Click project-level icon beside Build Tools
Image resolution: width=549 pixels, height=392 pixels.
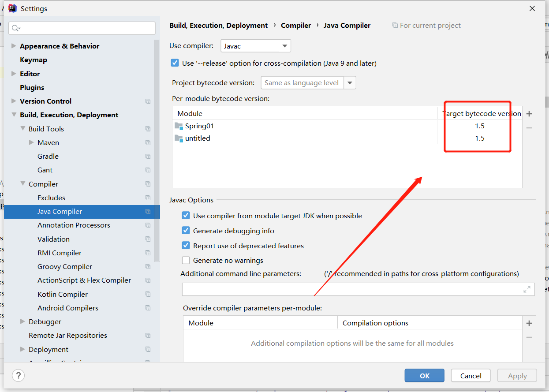[148, 129]
